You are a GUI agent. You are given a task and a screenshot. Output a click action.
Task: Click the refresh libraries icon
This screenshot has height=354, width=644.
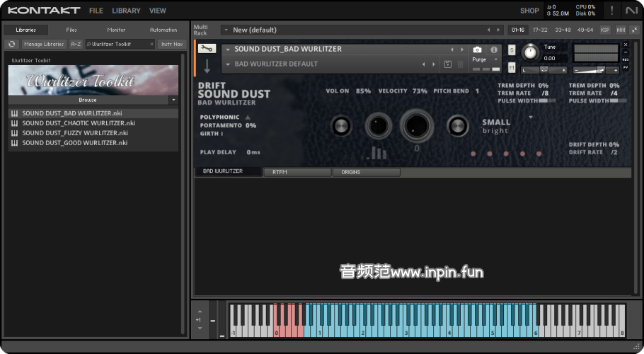(x=11, y=44)
